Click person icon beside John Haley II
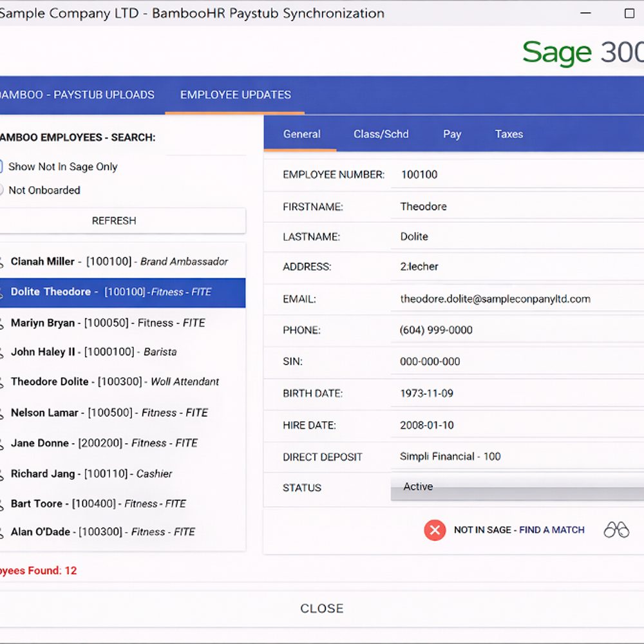The width and height of the screenshot is (644, 644). [x=2, y=352]
